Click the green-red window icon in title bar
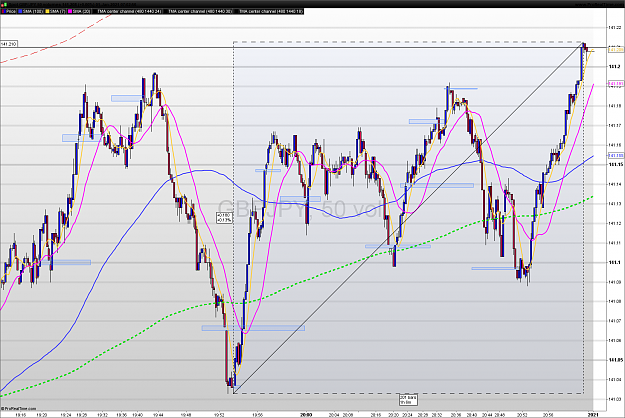 pos(4,4)
